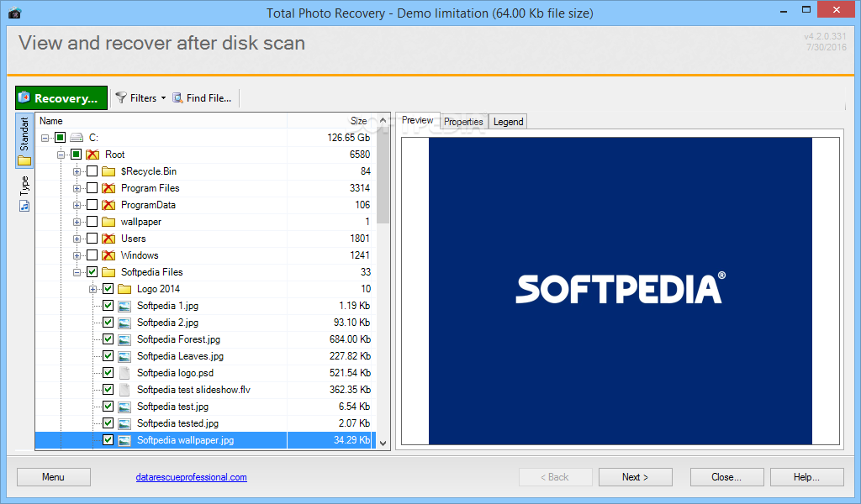Click image icon of Softpedia Leaves.jpg
This screenshot has width=861, height=504.
click(x=124, y=356)
